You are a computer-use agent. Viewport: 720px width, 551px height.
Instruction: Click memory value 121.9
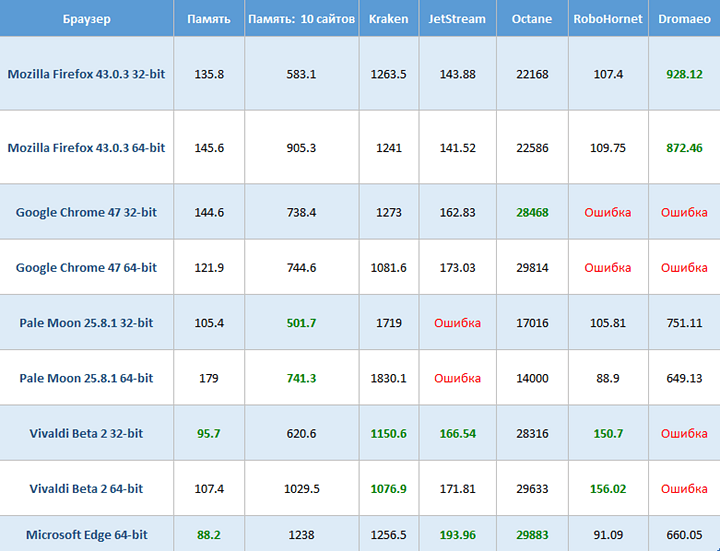209,268
